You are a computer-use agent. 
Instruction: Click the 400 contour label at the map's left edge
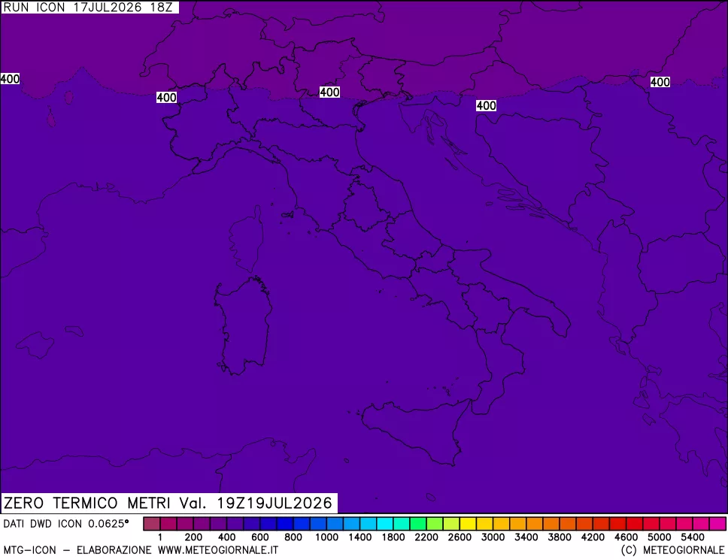[x=10, y=79]
